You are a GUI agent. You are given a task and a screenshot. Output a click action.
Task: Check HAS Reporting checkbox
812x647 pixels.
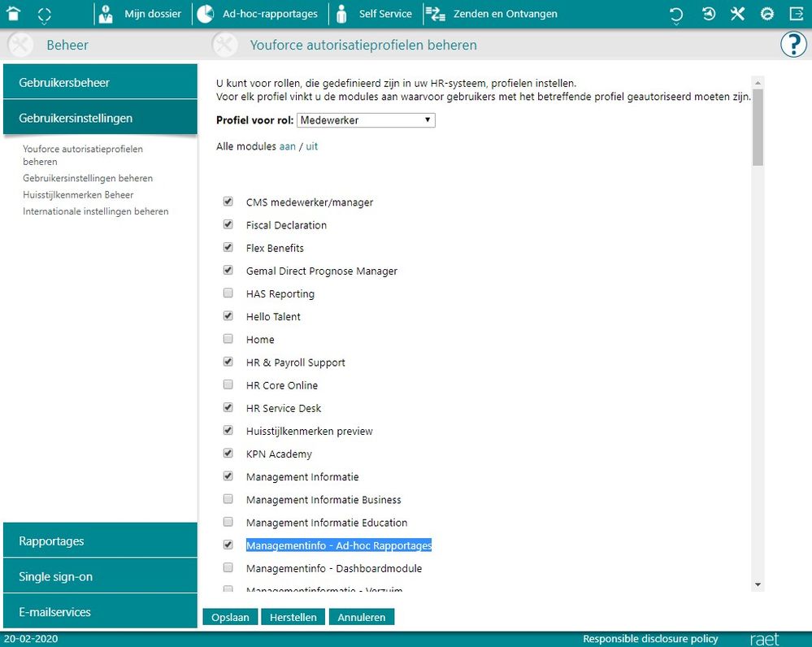click(228, 293)
